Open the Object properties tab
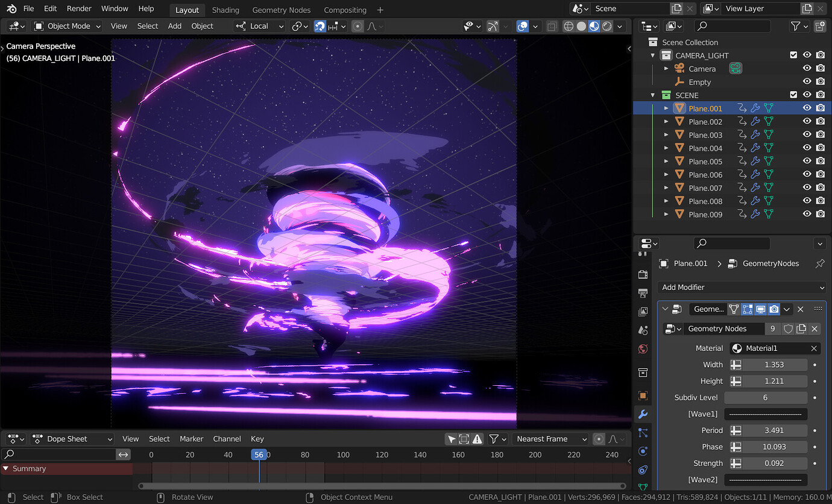 point(643,396)
